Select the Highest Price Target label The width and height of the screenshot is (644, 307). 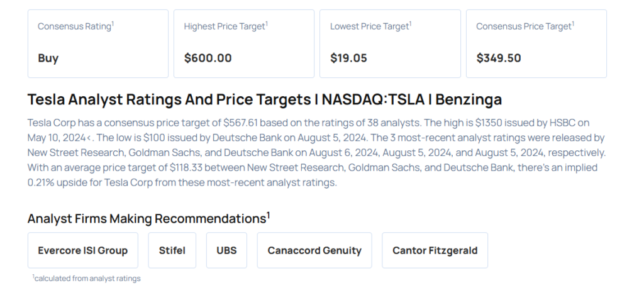(225, 26)
